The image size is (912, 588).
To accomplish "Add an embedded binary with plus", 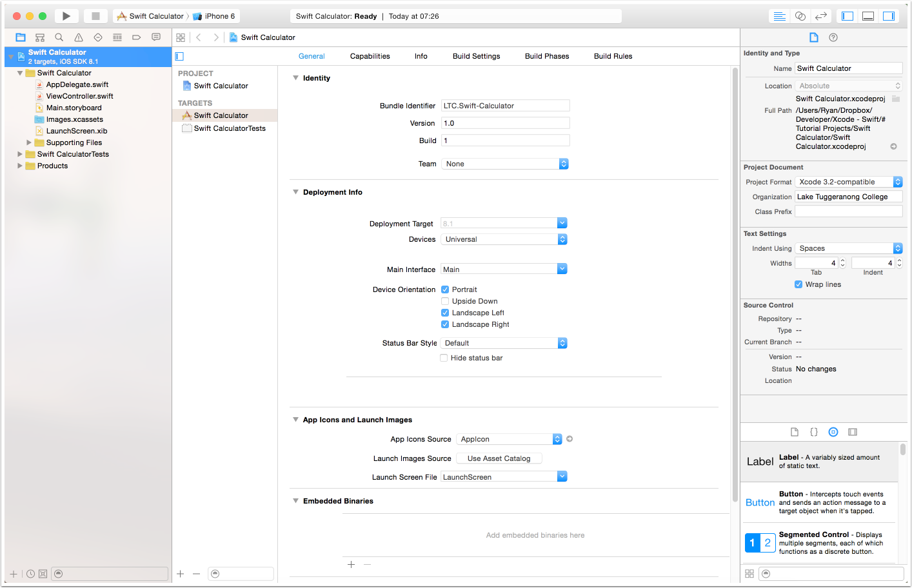I will [x=352, y=564].
